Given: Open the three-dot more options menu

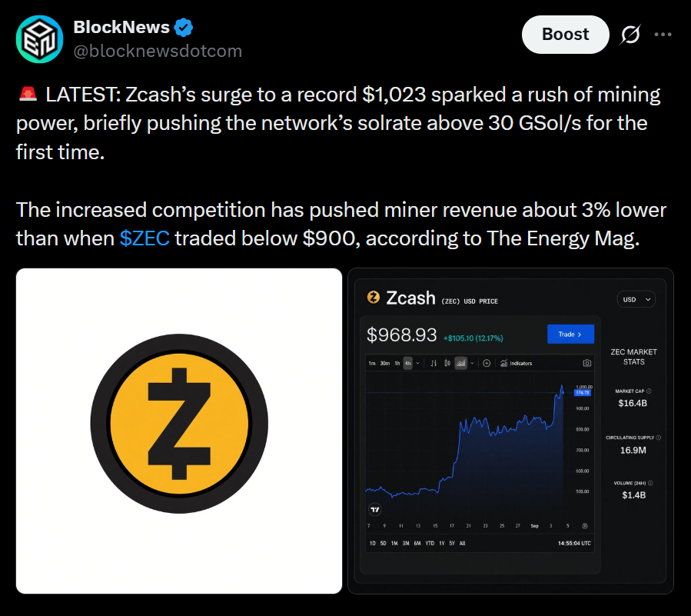Looking at the screenshot, I should pyautogui.click(x=663, y=35).
